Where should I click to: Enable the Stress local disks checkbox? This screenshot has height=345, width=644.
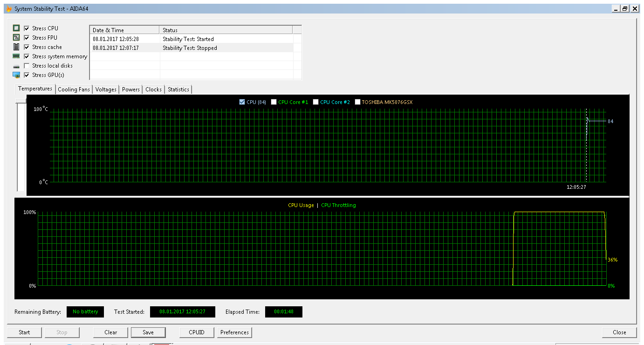click(x=27, y=66)
